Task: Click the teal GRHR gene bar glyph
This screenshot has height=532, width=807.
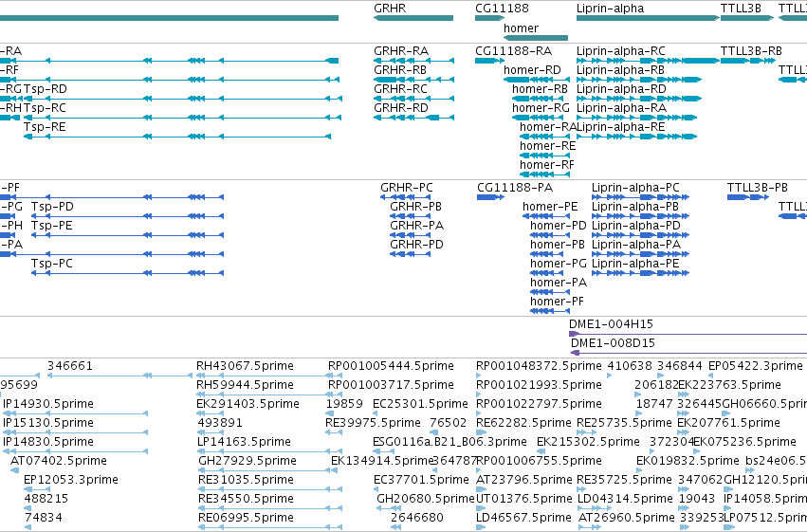Action: coord(413,18)
